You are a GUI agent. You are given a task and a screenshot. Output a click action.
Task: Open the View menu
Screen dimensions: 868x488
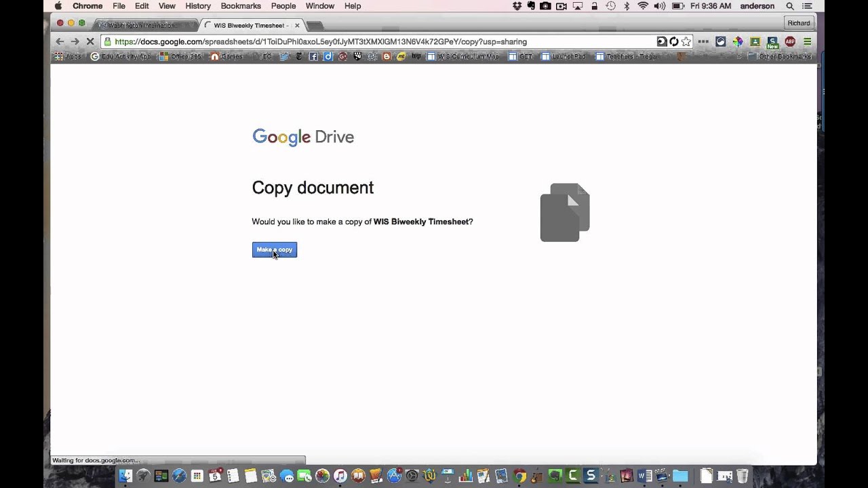tap(167, 6)
